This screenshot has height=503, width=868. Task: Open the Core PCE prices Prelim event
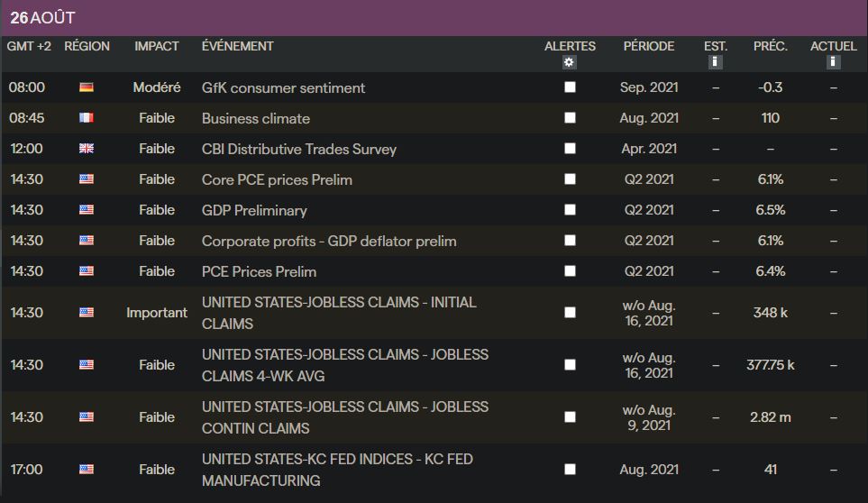point(277,180)
